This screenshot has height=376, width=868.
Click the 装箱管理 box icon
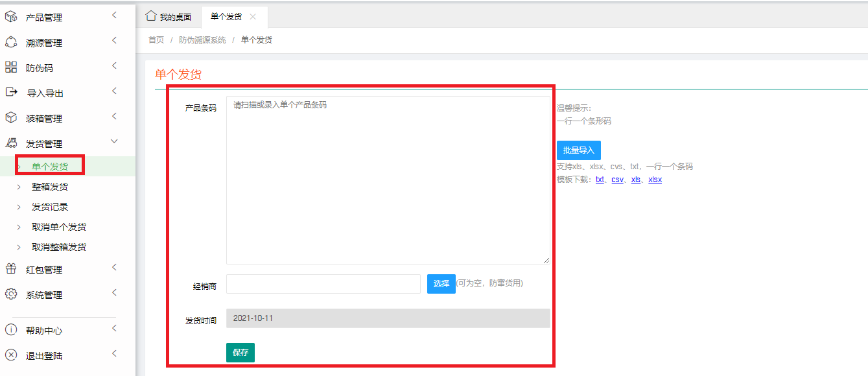[11, 118]
